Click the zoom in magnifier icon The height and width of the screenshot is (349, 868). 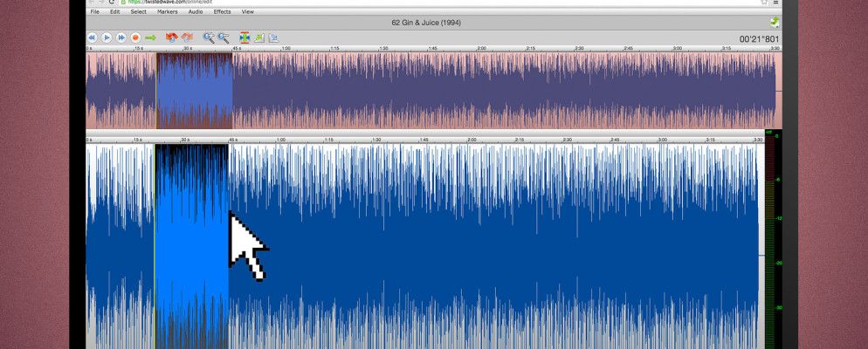[208, 38]
